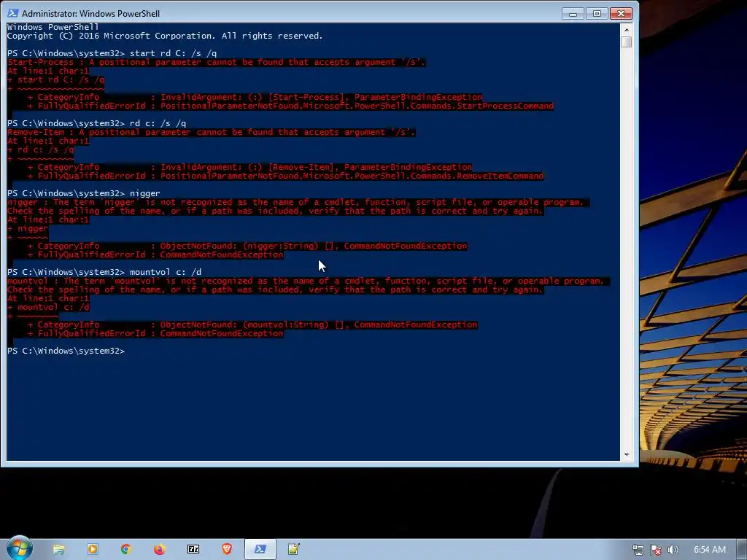Click the PowerShell scrollbar up arrow

[x=627, y=29]
